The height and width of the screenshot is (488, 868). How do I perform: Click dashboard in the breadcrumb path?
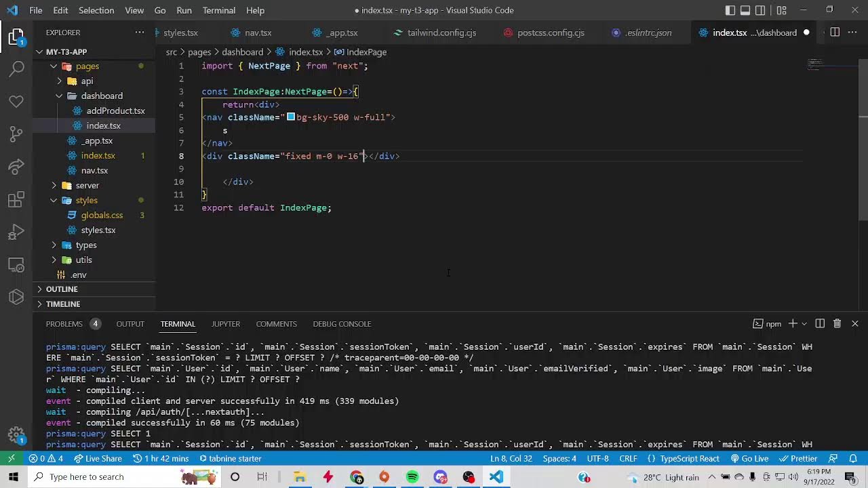coord(242,52)
